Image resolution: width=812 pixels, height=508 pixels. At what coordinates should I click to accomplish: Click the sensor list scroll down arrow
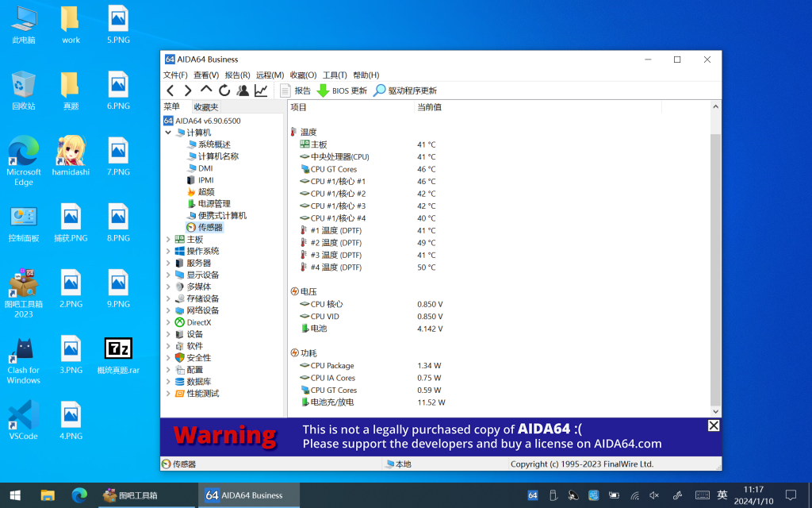point(716,412)
